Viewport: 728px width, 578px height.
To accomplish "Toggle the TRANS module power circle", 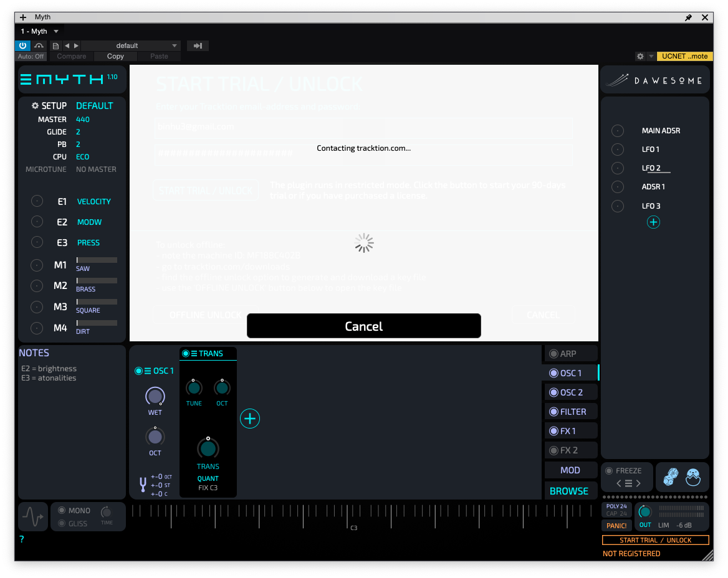I will tap(186, 354).
